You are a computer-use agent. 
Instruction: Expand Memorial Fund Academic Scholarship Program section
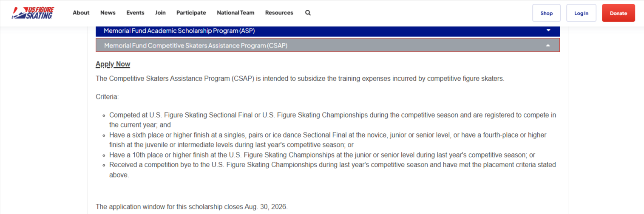tap(328, 31)
